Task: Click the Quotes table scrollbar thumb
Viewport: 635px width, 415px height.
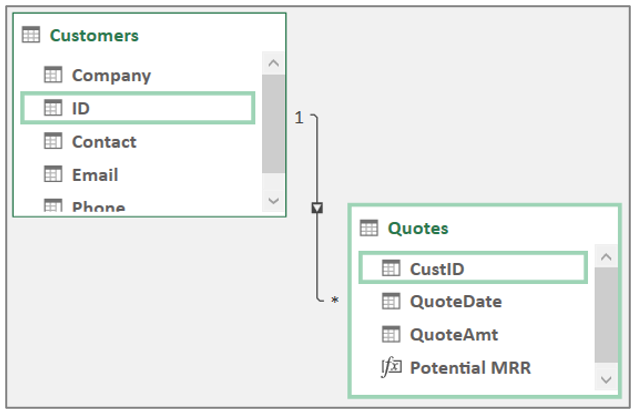Action: [x=606, y=315]
